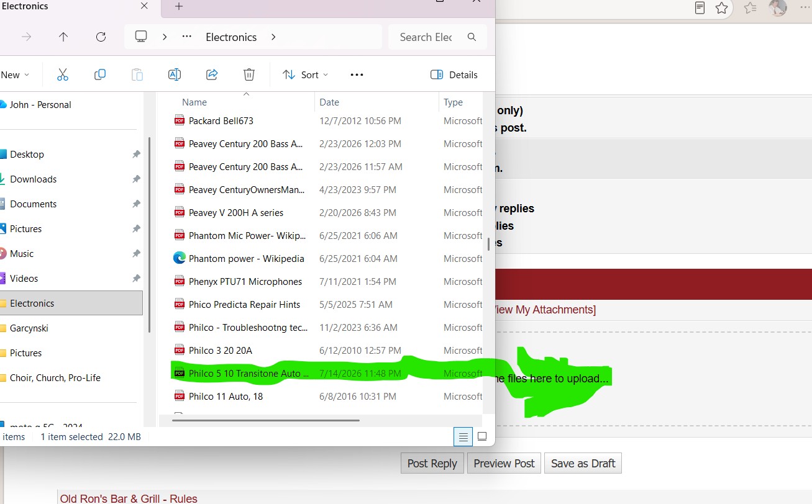Click the Copy icon in toolbar
The width and height of the screenshot is (812, 504).
pyautogui.click(x=99, y=74)
